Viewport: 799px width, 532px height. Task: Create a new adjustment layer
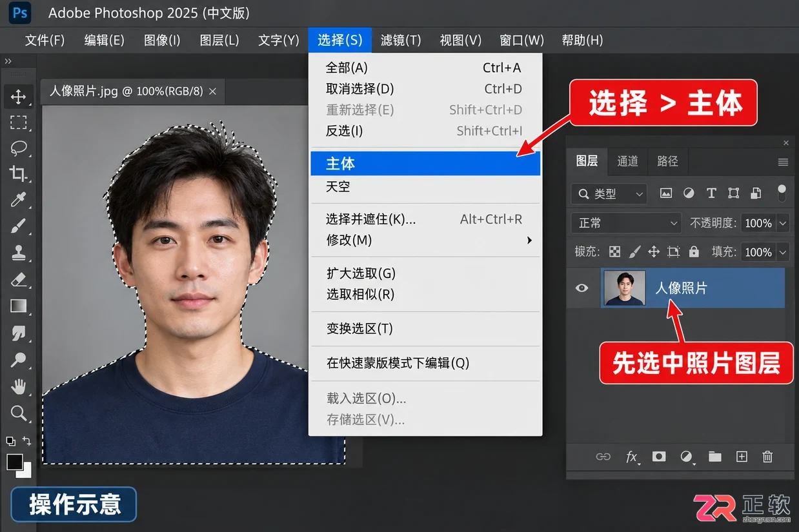coord(687,457)
